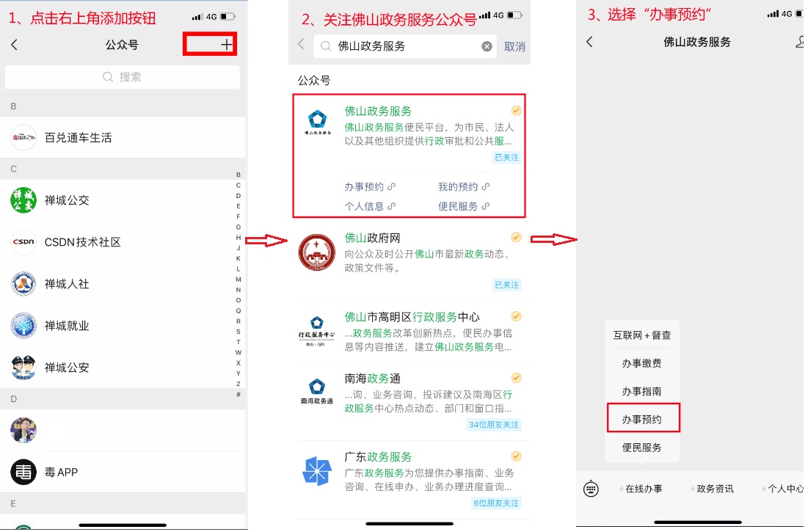The image size is (805, 532).
Task: Tap the verified badge beside 佛山政务服务
Action: click(516, 110)
